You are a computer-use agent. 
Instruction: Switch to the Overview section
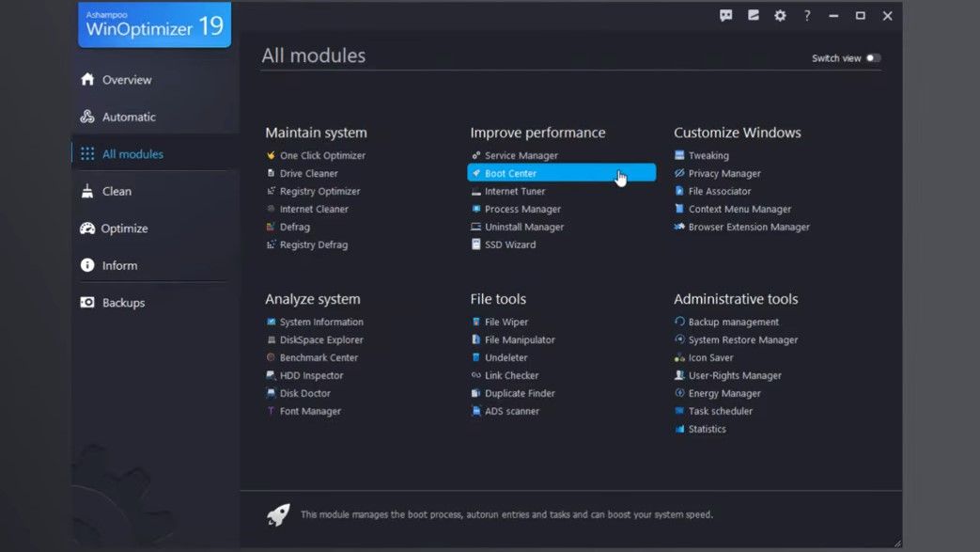tap(127, 80)
